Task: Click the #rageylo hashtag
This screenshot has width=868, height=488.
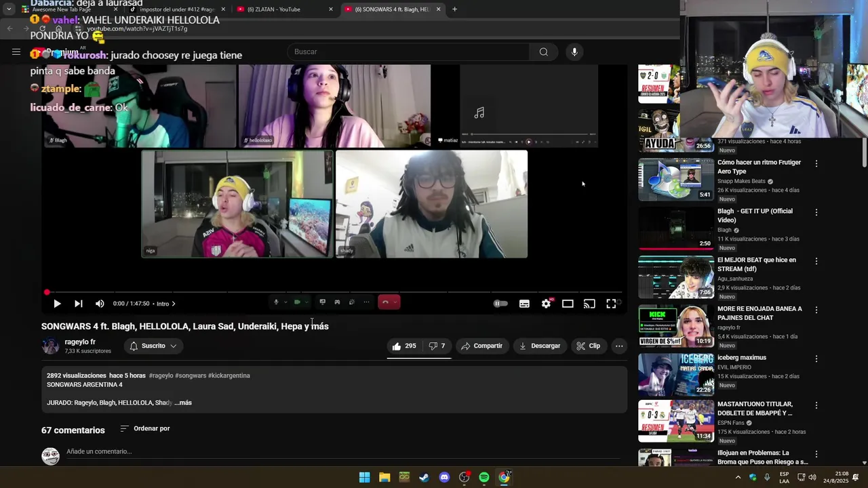Action: tap(161, 375)
